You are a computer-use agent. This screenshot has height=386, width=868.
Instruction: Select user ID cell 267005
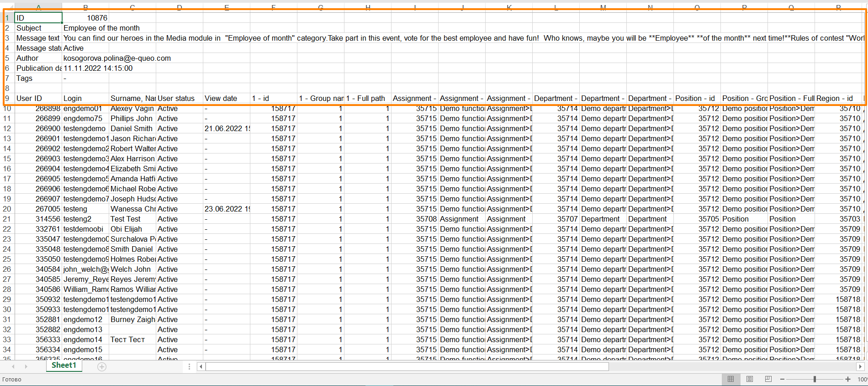pos(38,209)
